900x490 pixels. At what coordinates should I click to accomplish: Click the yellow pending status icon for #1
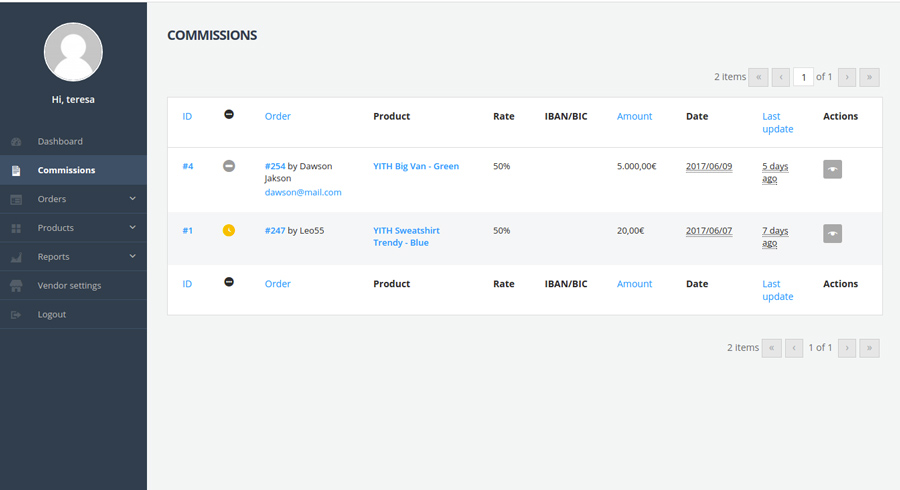point(229,230)
